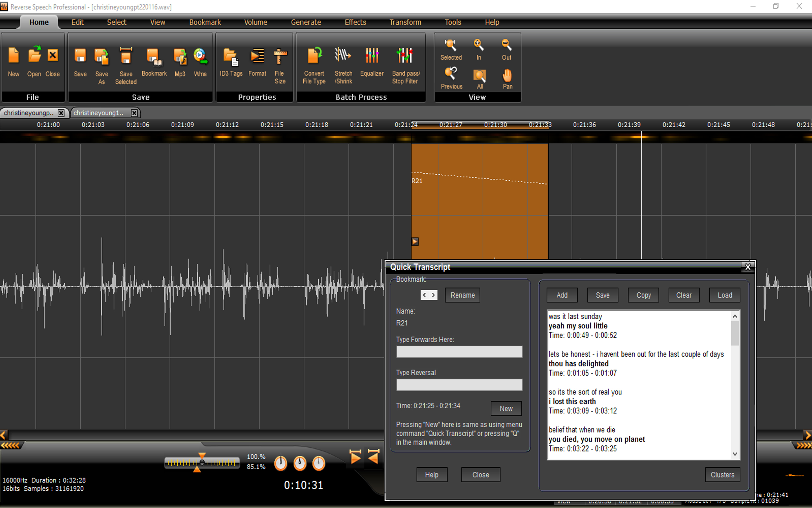Click the Type Reversal input field
Screen dimensions: 812x508
point(459,385)
